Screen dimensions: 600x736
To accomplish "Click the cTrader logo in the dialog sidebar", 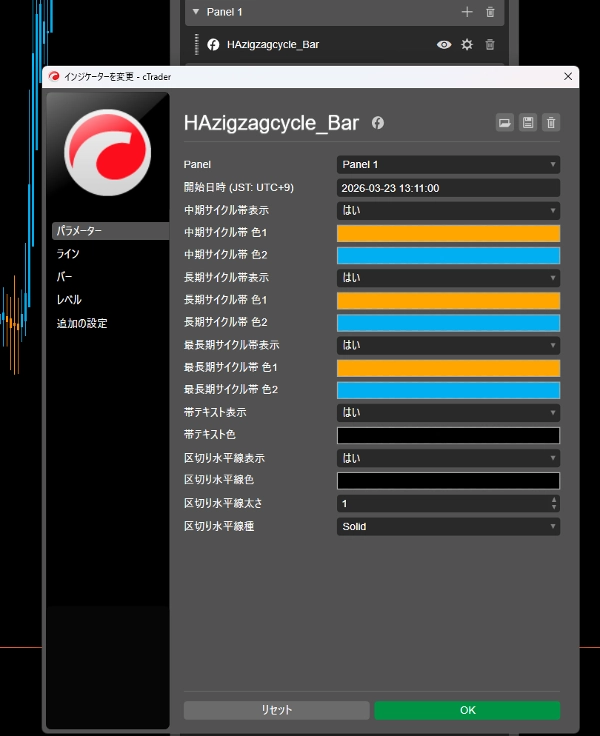I will (108, 153).
